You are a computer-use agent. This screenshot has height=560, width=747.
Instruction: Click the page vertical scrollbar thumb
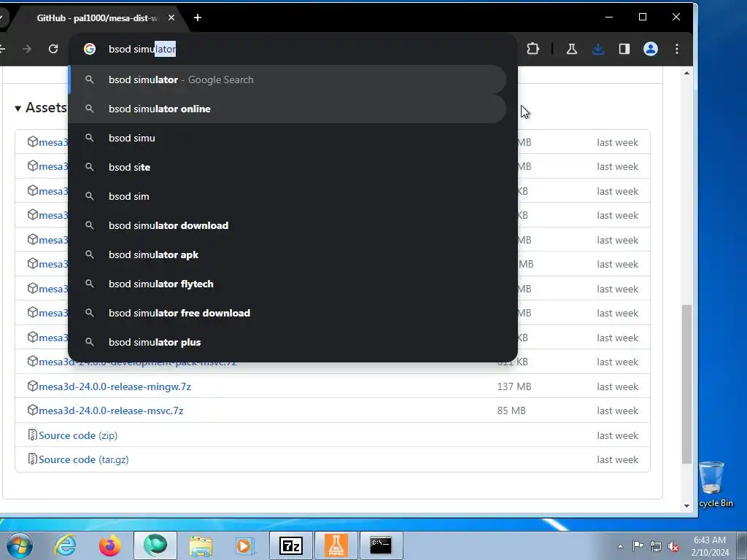[x=686, y=384]
